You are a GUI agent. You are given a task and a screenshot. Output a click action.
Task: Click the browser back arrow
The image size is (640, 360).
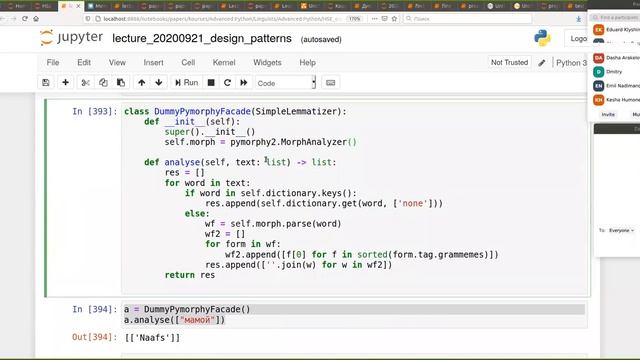pos(2,19)
